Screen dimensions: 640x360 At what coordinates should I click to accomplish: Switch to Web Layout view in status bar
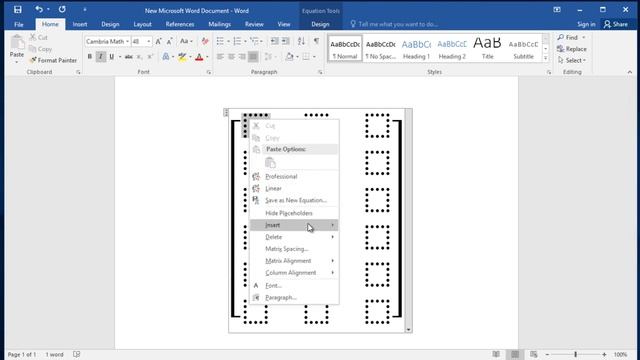click(x=533, y=354)
